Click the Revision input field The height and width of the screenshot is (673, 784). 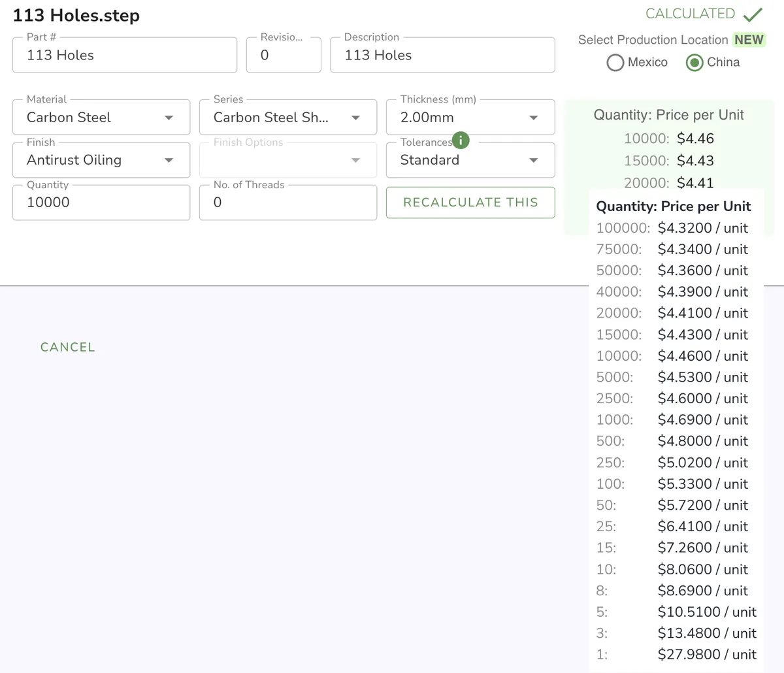click(x=284, y=55)
